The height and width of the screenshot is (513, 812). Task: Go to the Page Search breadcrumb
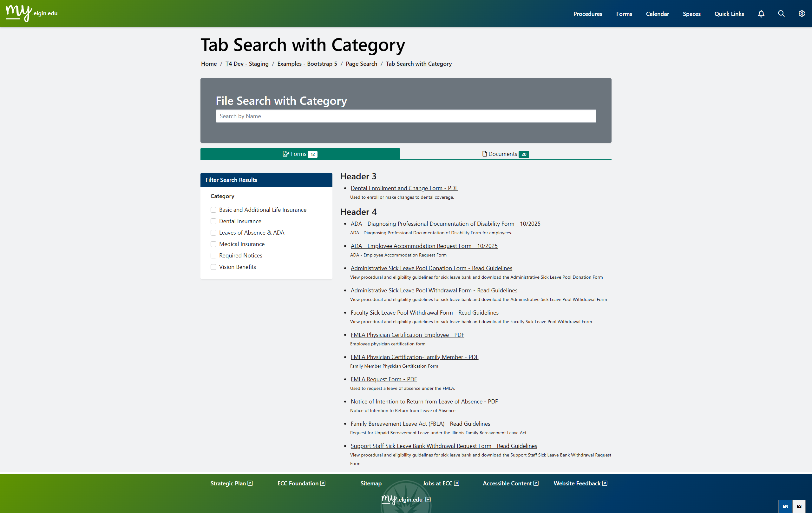point(361,64)
